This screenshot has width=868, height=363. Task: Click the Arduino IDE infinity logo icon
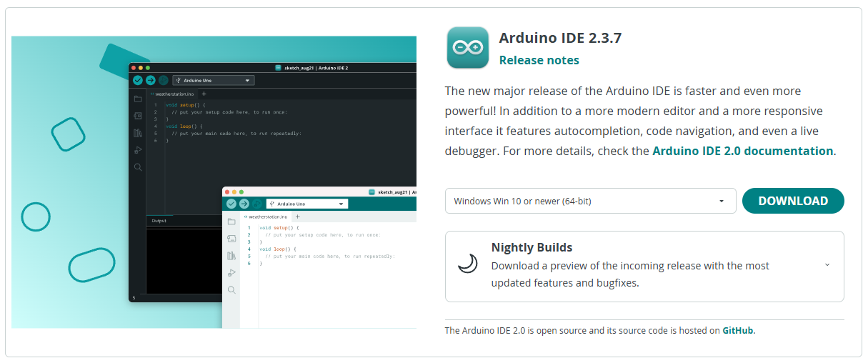point(468,47)
